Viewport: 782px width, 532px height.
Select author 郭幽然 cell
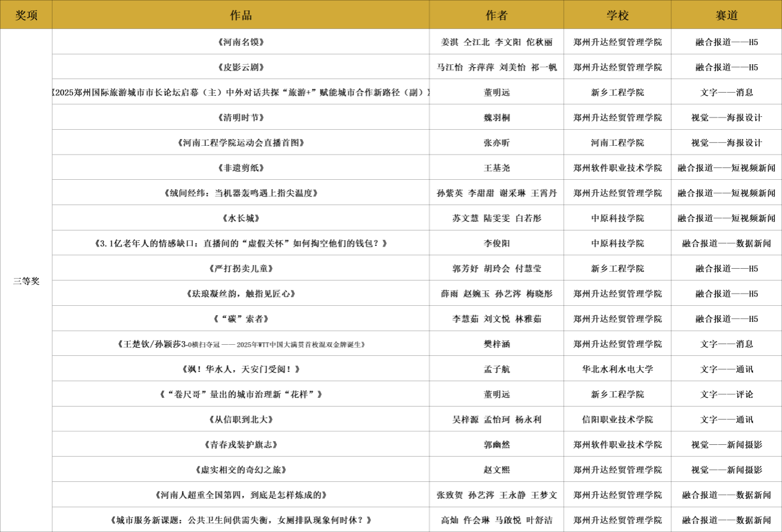(x=496, y=445)
